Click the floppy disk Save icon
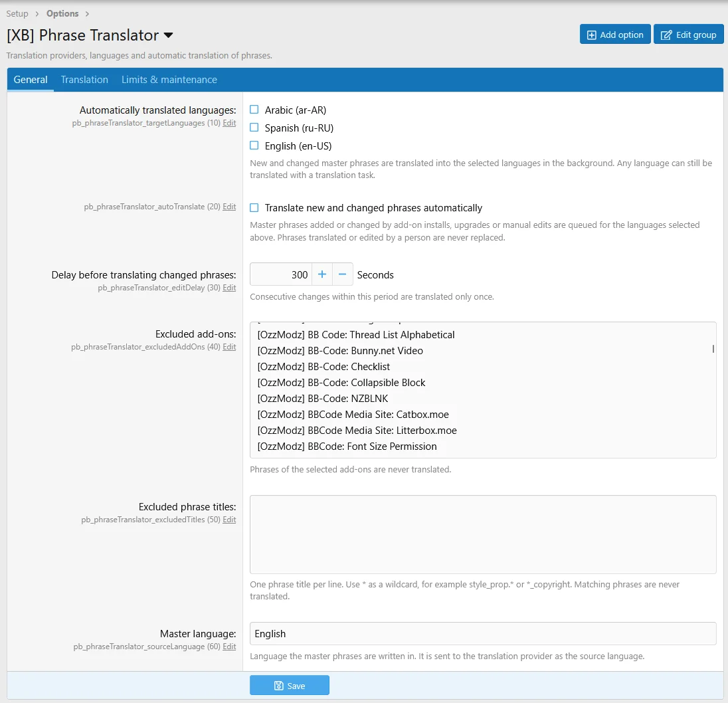The image size is (728, 703). pos(278,686)
